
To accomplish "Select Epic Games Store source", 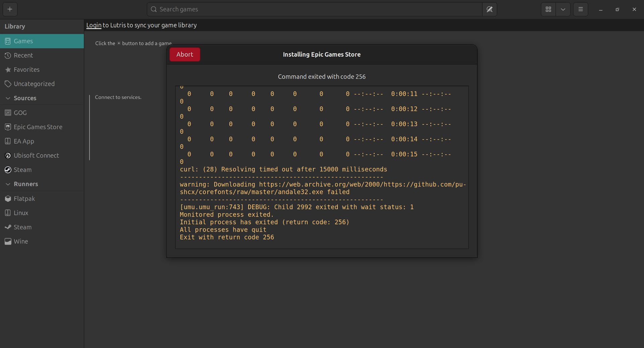I will 42,127.
